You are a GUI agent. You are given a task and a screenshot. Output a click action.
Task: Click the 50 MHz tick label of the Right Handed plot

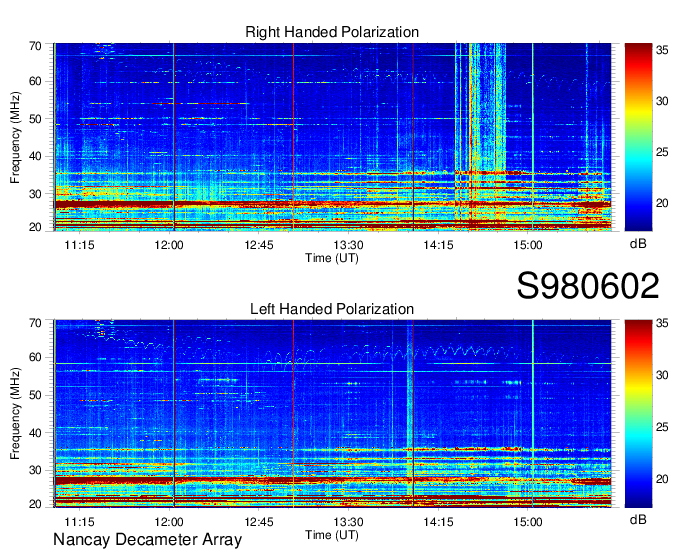pos(35,119)
